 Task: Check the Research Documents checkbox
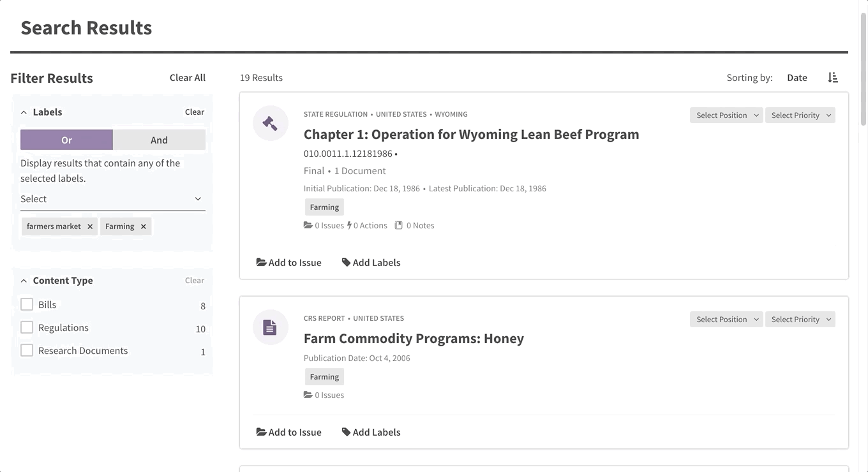(x=27, y=350)
